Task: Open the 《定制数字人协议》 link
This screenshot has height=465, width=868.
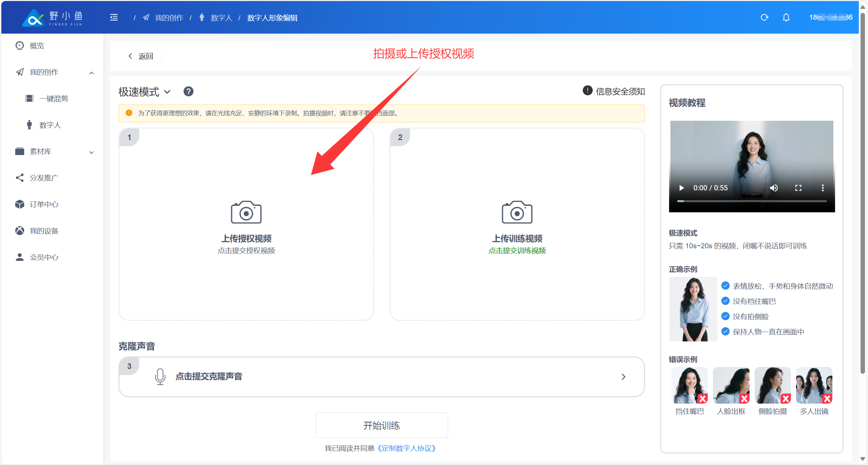Action: (406, 448)
